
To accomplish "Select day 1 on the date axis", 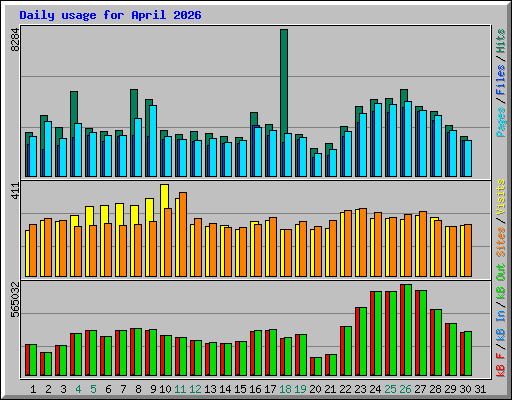I will click(33, 389).
